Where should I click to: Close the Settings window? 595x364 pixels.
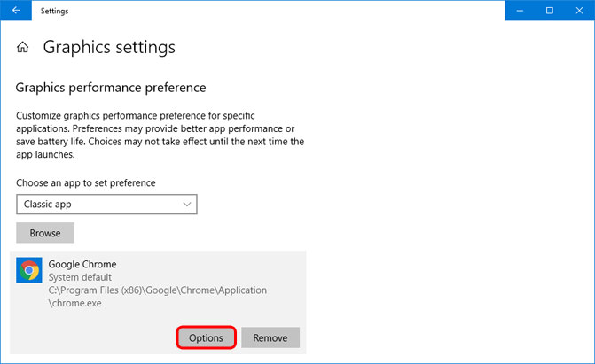point(579,11)
